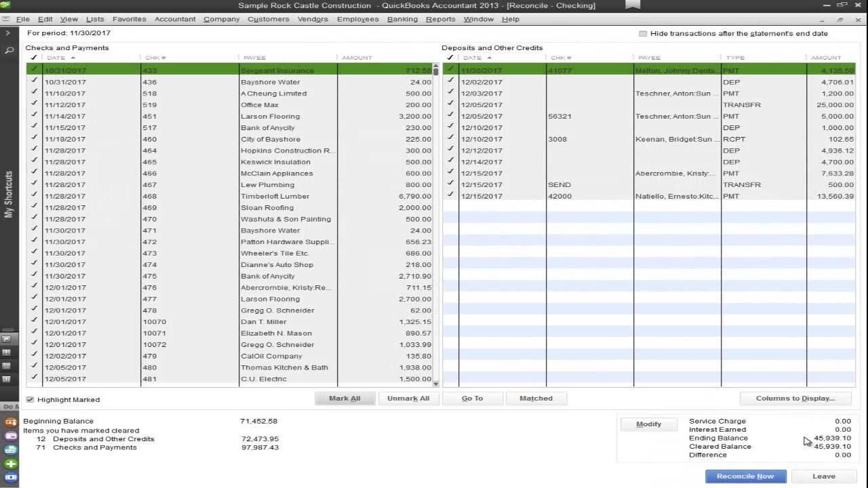
Task: Open the File menu
Action: (x=22, y=19)
